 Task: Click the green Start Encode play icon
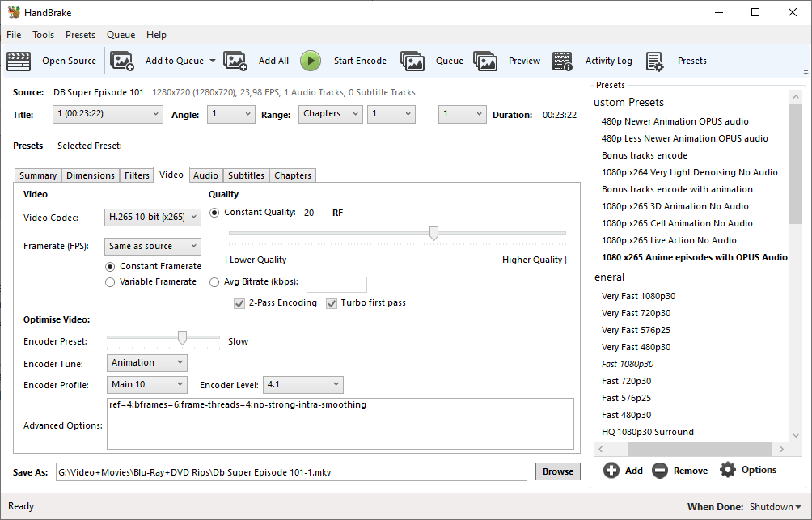[311, 61]
